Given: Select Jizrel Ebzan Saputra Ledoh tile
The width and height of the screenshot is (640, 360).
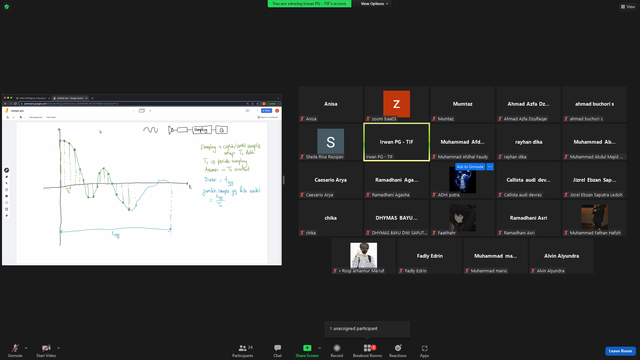Looking at the screenshot, I should 594,180.
